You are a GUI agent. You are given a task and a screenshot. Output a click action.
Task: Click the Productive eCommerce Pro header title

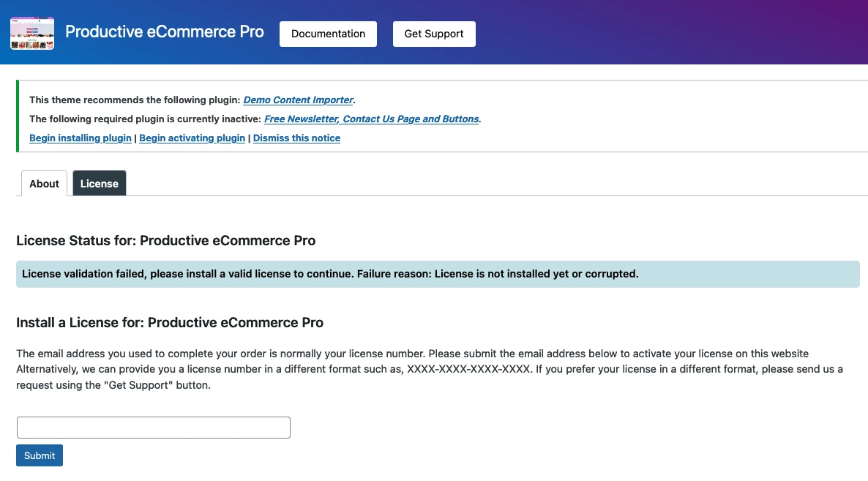(x=165, y=32)
